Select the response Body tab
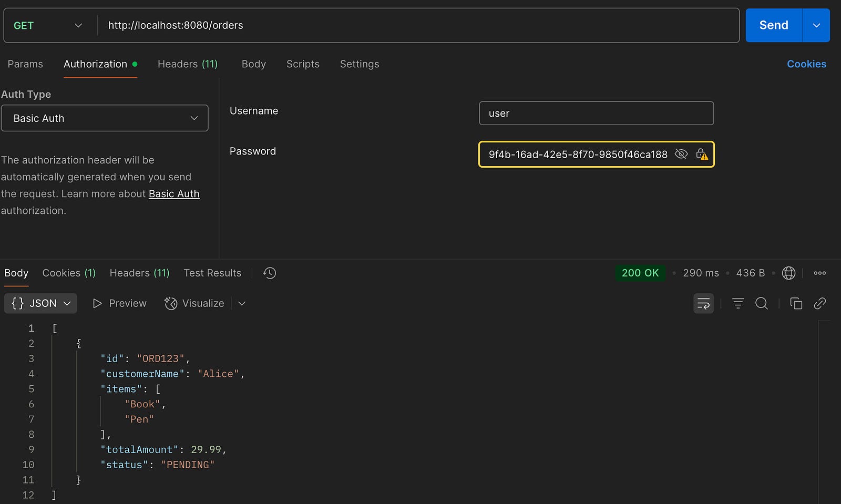841x504 pixels. point(16,273)
